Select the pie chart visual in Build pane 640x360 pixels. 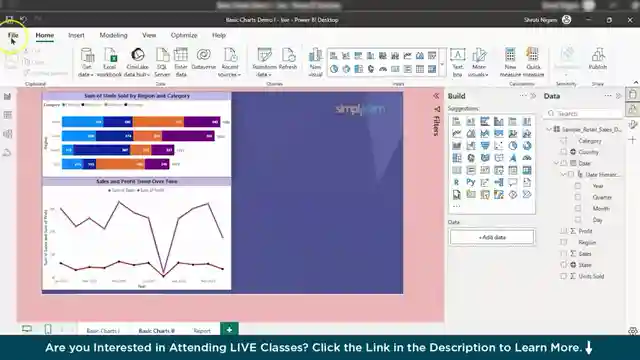click(x=513, y=146)
